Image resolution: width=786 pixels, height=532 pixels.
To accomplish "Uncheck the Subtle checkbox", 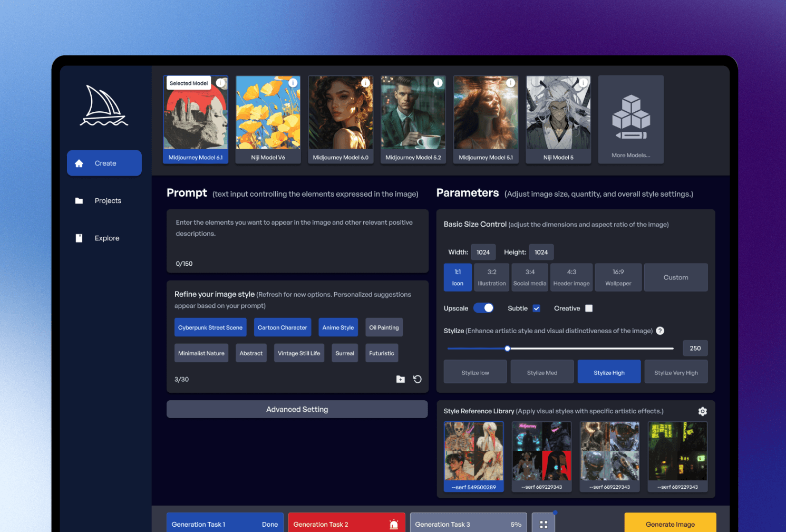I will click(537, 308).
